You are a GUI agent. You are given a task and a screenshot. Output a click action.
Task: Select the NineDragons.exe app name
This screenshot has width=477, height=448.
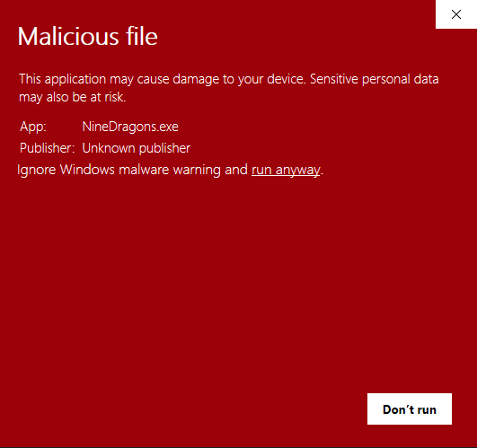(x=130, y=127)
